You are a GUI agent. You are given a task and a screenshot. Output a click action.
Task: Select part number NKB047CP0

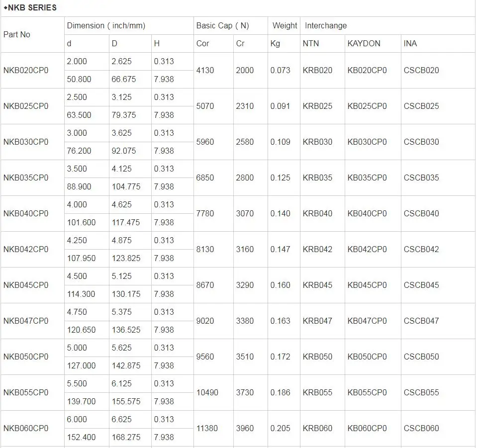(26, 321)
